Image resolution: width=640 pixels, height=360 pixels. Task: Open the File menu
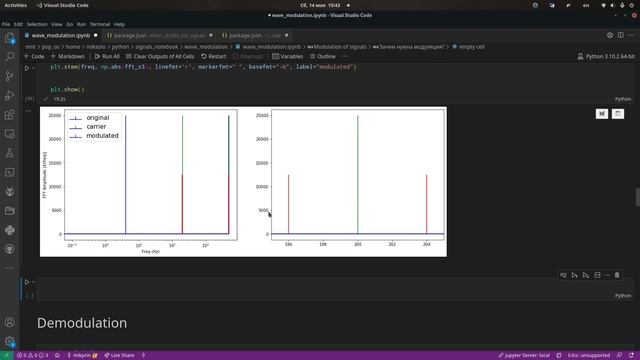[6, 24]
